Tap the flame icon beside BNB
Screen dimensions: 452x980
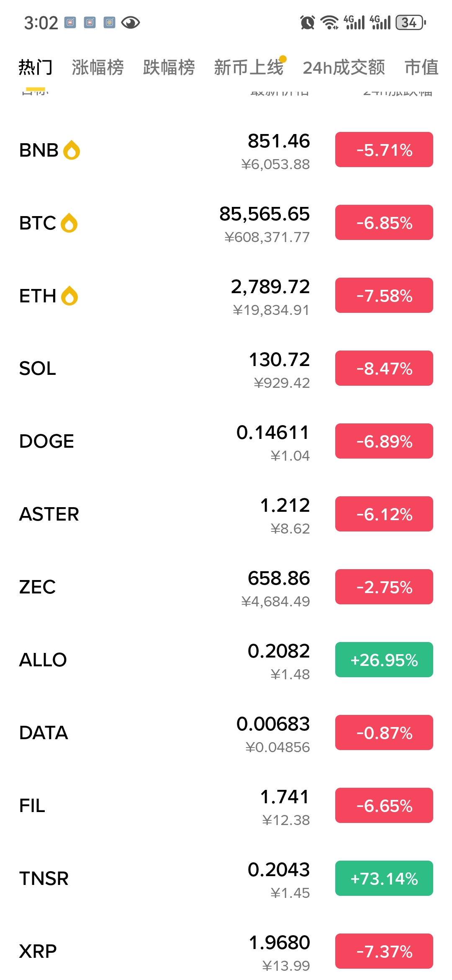(x=72, y=150)
